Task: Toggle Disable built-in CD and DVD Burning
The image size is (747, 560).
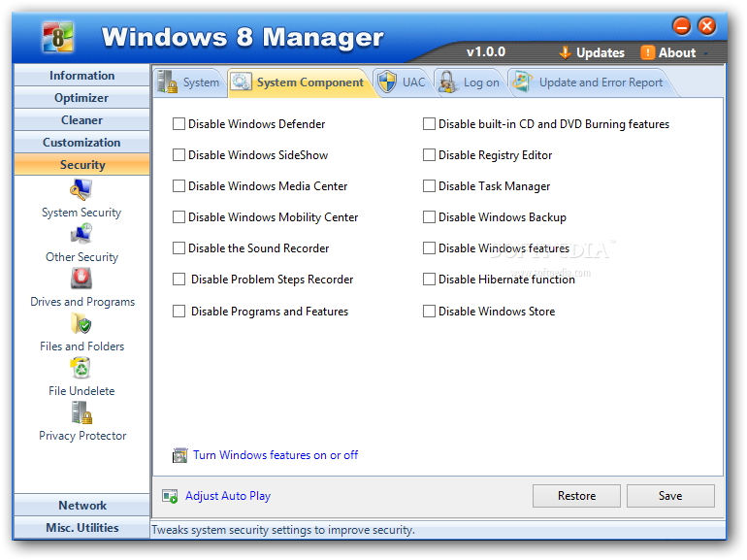Action: [x=429, y=124]
